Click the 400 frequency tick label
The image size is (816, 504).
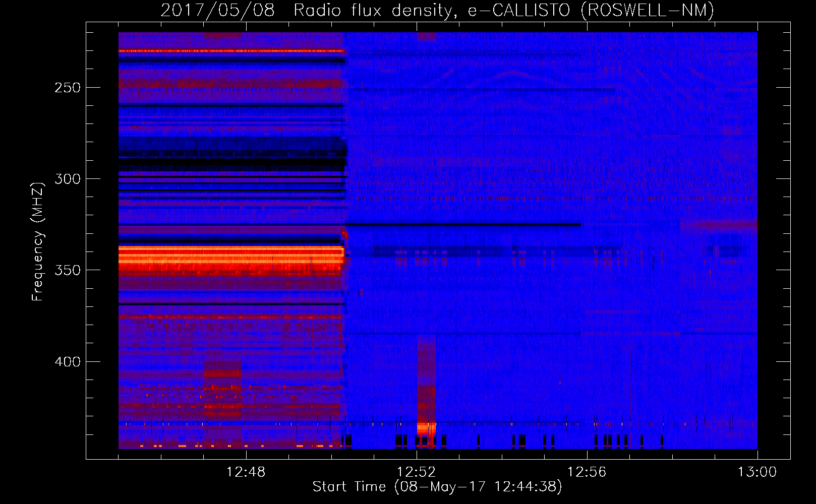[x=68, y=362]
